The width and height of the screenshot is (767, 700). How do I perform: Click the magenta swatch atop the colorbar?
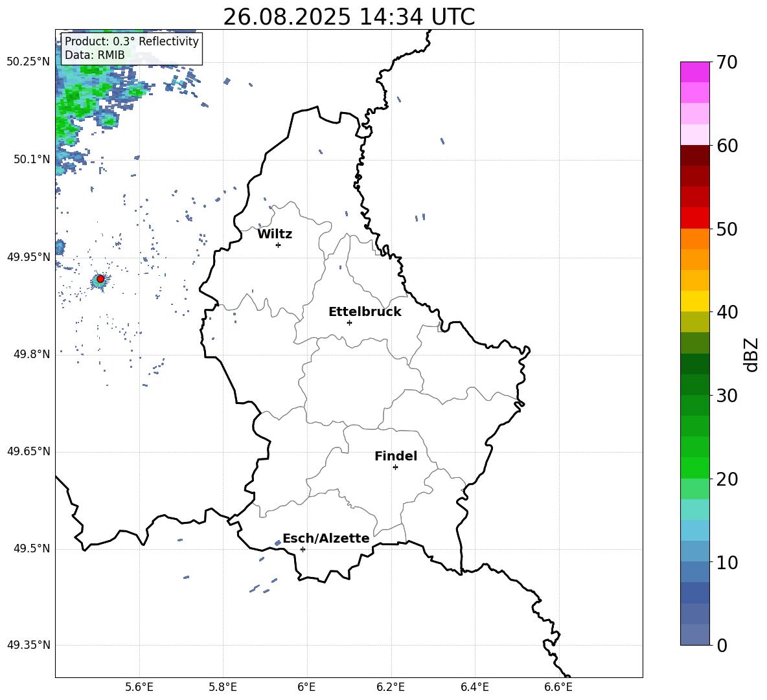pos(694,72)
